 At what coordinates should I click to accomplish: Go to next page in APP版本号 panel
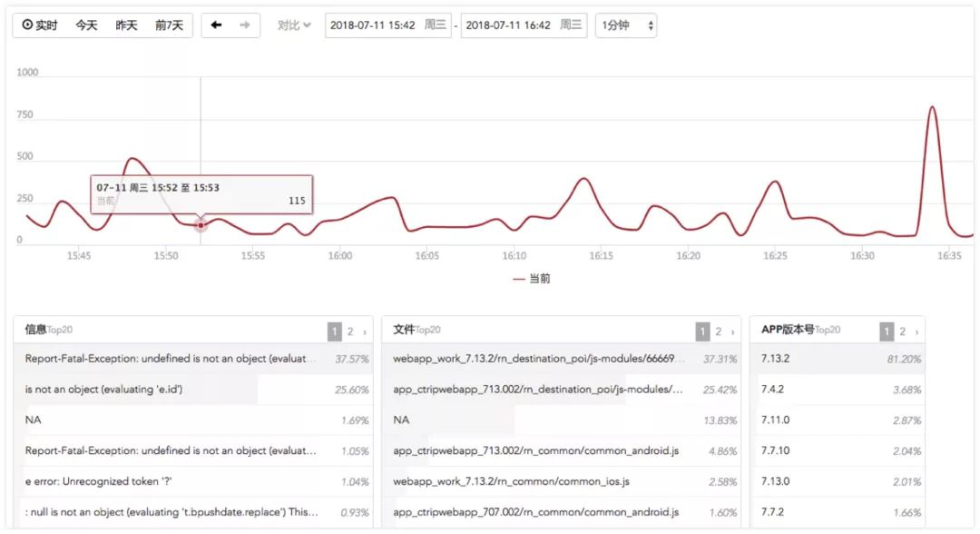(x=916, y=332)
